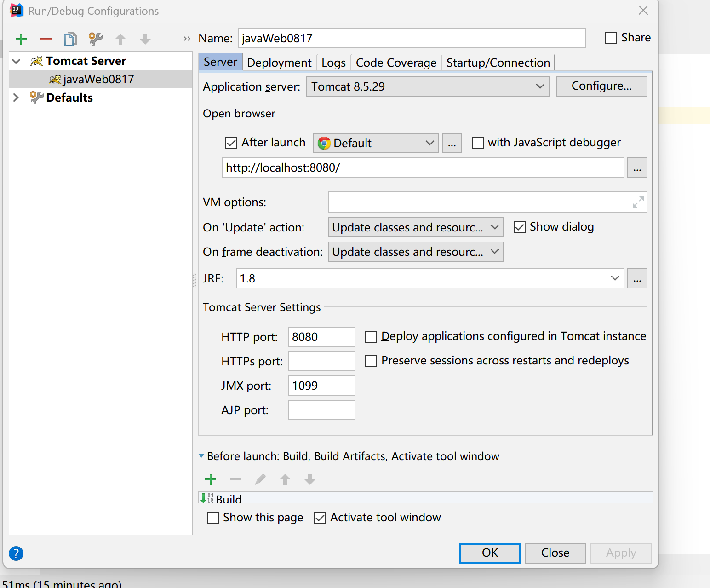Click Tomcat Server icon in tree
The width and height of the screenshot is (710, 588).
(37, 61)
